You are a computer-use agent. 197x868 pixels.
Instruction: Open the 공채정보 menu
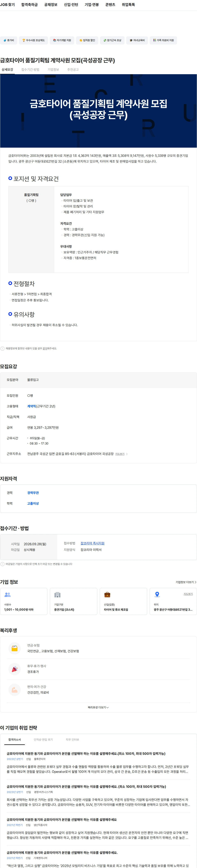(51, 5)
